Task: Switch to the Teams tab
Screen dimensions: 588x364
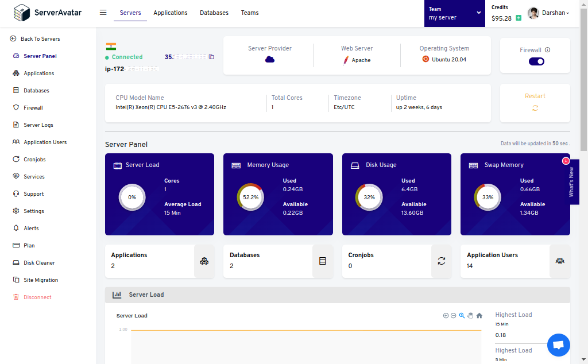Action: (250, 13)
